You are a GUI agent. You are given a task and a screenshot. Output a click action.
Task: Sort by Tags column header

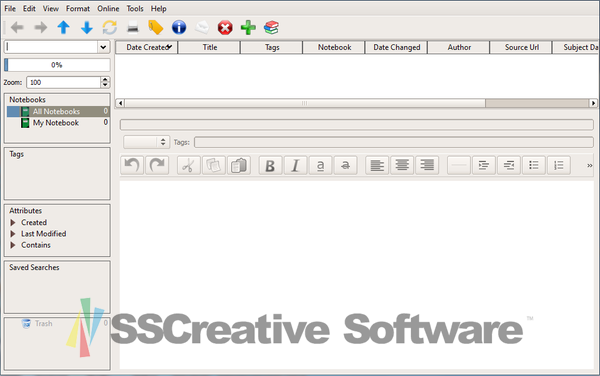(x=272, y=47)
